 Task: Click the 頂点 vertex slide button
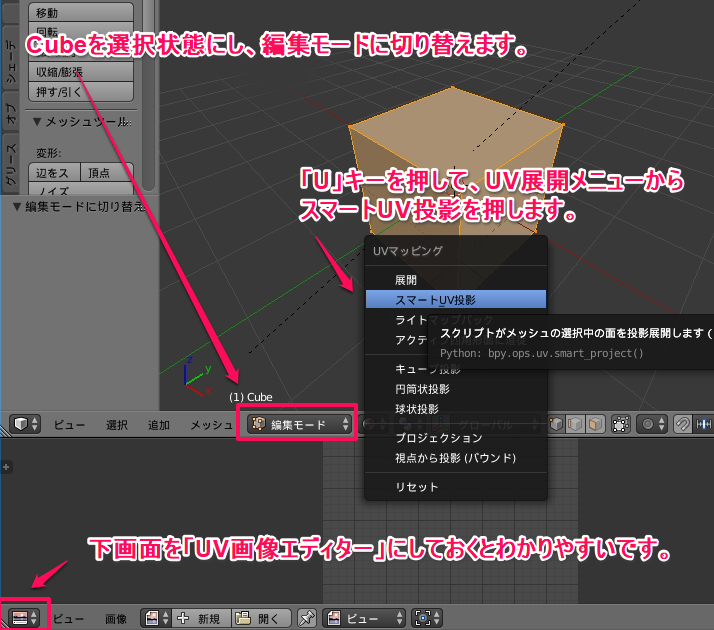[107, 173]
